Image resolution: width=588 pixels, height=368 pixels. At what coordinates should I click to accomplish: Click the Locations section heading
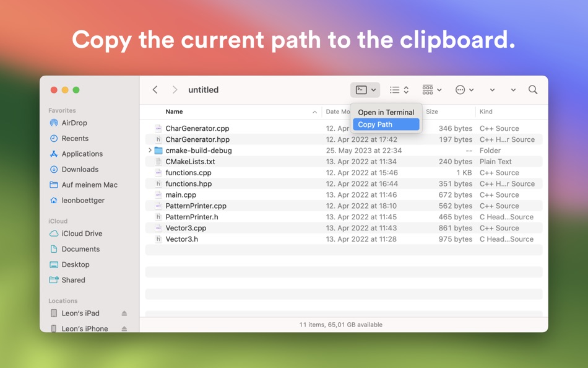coord(63,301)
